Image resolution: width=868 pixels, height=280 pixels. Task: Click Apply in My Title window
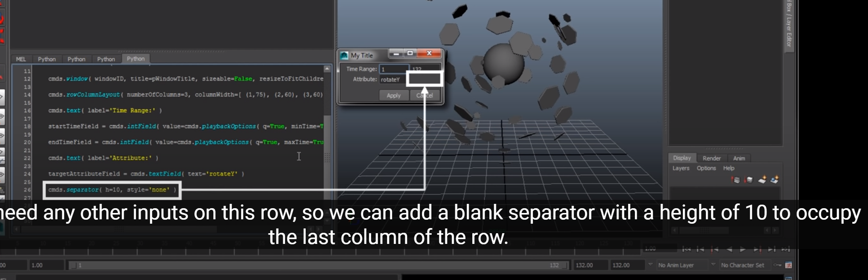coord(394,96)
